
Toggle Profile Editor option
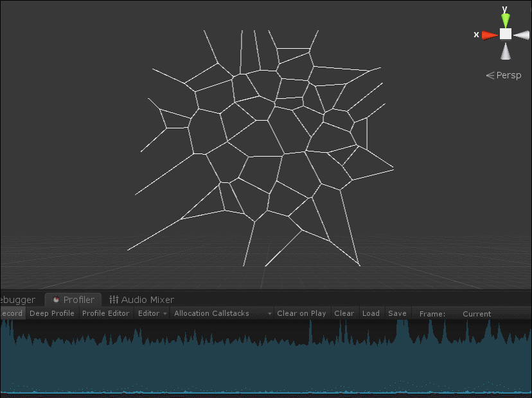coord(105,313)
